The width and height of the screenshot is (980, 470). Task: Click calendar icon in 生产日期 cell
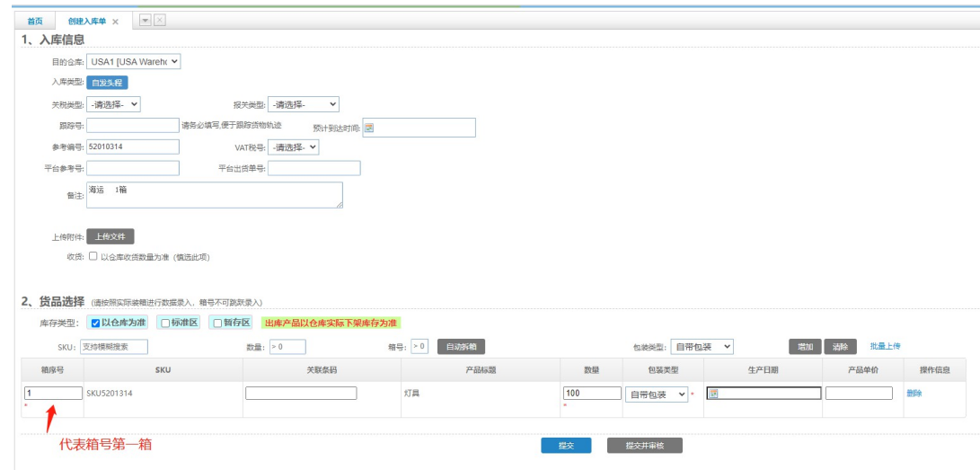point(713,394)
